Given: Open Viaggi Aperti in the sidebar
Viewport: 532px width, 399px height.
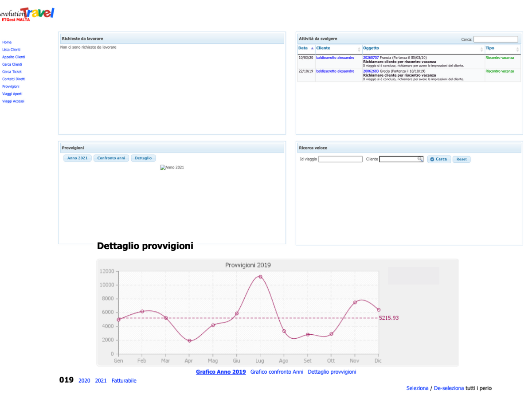Looking at the screenshot, I should point(12,94).
